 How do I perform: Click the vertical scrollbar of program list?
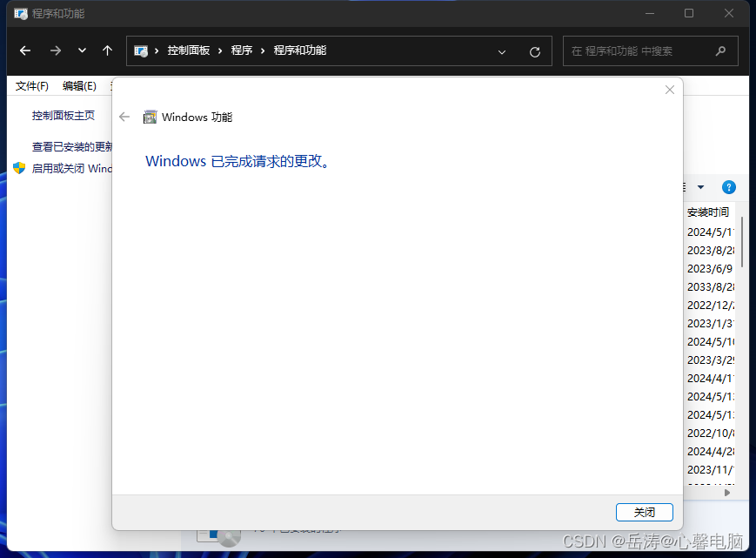coord(742,242)
